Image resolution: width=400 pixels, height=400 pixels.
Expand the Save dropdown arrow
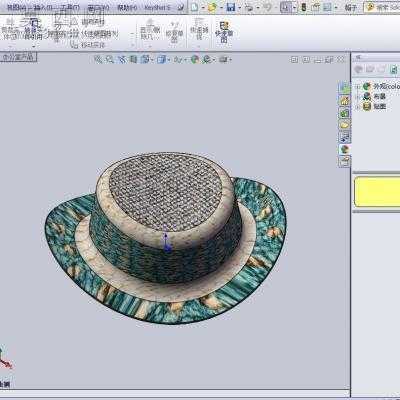click(x=239, y=7)
